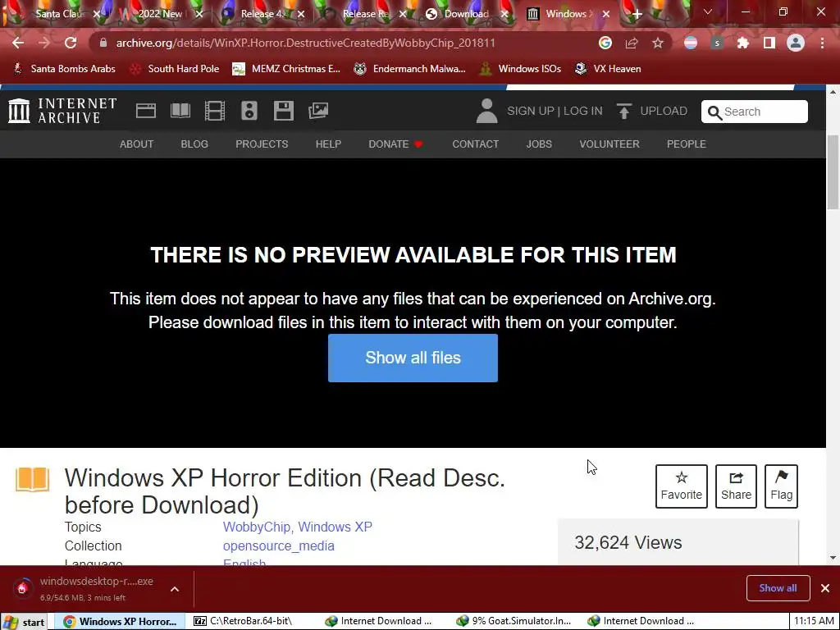This screenshot has height=630, width=840.
Task: Click the Windows start button
Action: [x=24, y=622]
